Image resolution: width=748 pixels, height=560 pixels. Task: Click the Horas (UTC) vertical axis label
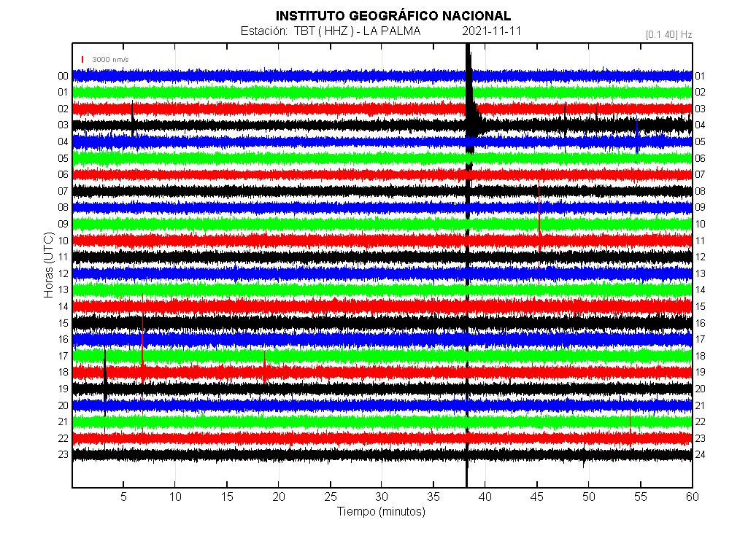click(48, 264)
